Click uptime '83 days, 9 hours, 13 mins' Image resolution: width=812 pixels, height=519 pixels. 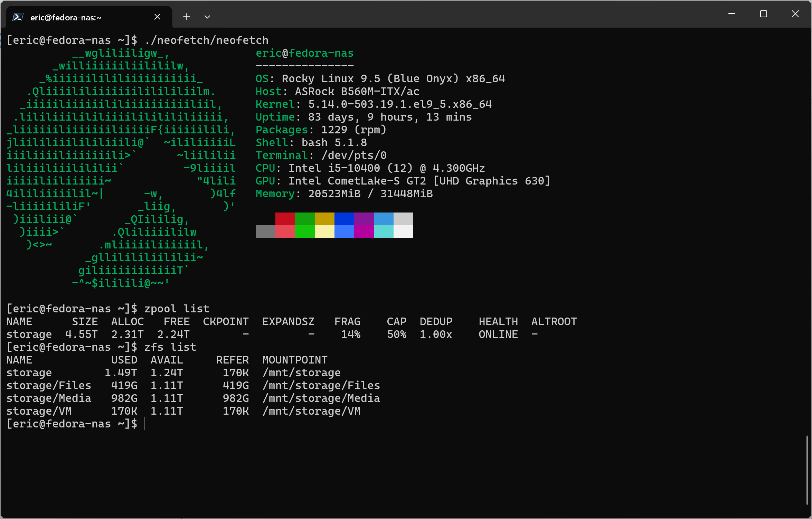tap(390, 117)
